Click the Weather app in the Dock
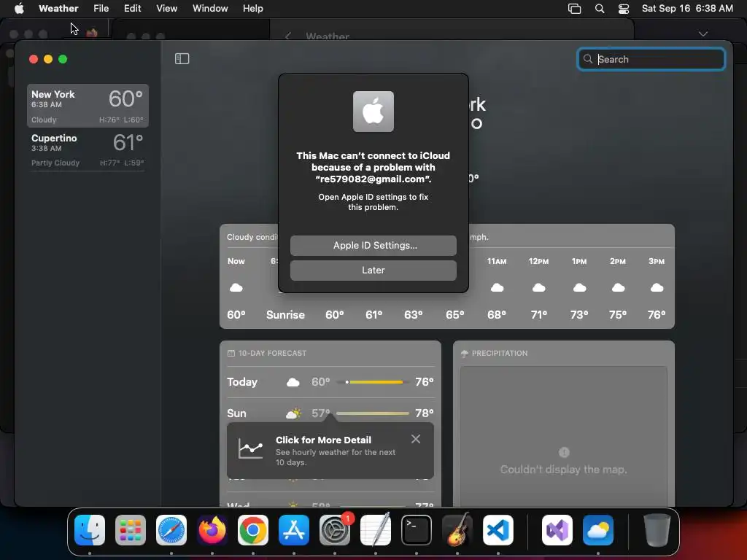This screenshot has height=560, width=747. click(x=598, y=530)
